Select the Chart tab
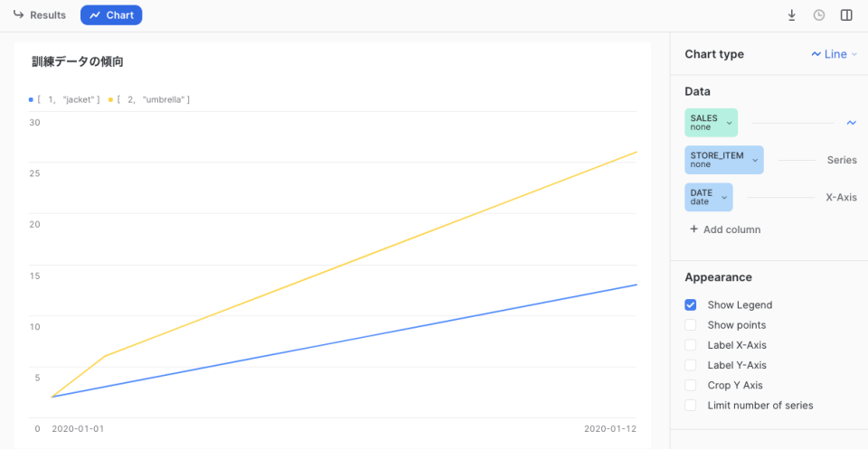 coord(111,15)
